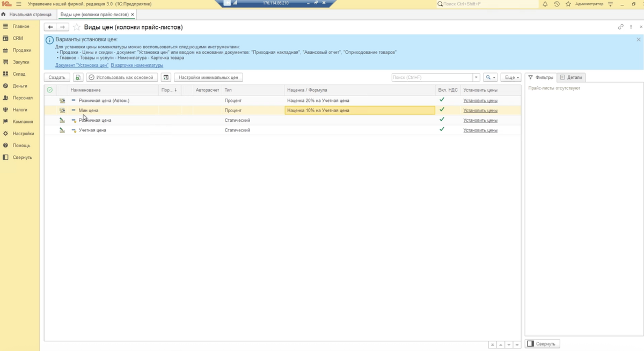Navigate back with the left arrow
This screenshot has height=351, width=644.
(x=50, y=27)
